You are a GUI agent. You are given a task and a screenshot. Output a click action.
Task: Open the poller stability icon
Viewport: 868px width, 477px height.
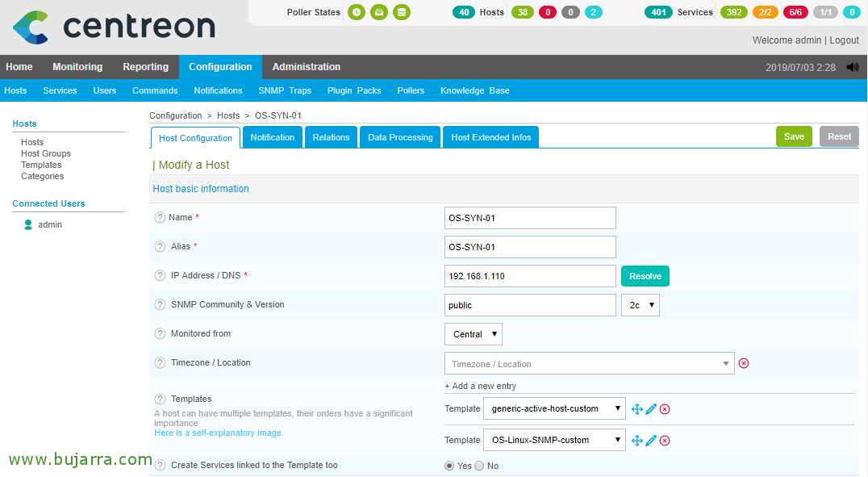click(379, 11)
